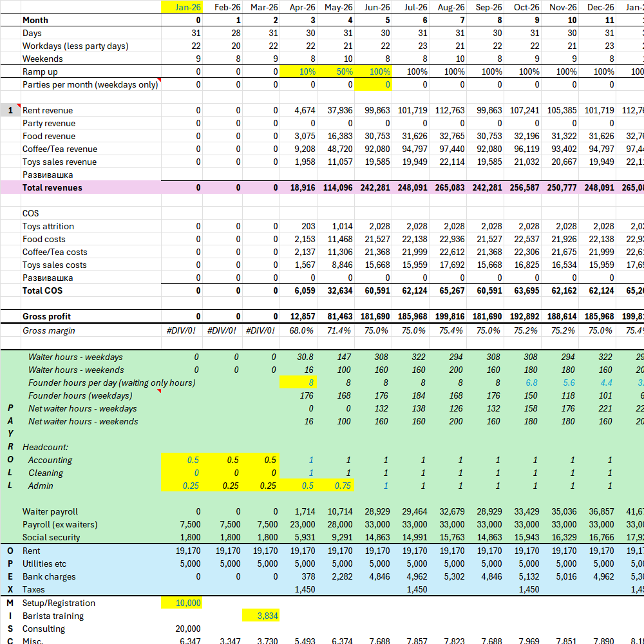Screen dimensions: 644x644
Task: Click Jan-26 Accounting headcount 0.5 cell
Action: click(x=181, y=460)
